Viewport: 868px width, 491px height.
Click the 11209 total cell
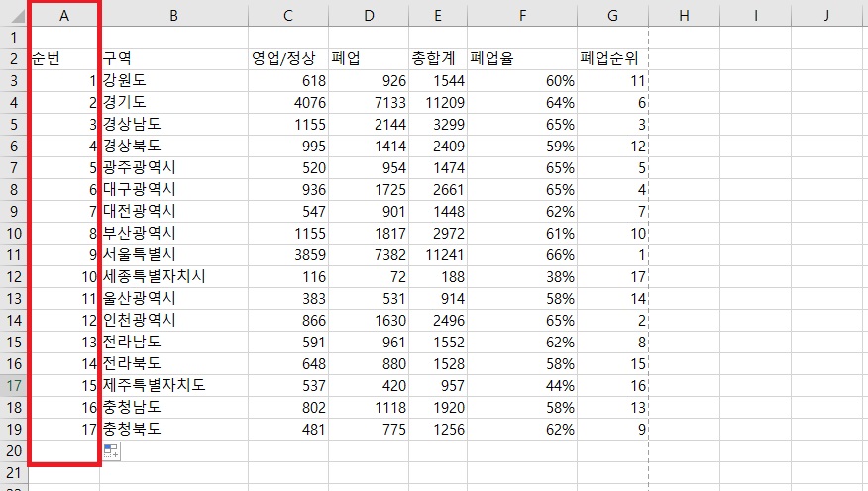pyautogui.click(x=438, y=103)
